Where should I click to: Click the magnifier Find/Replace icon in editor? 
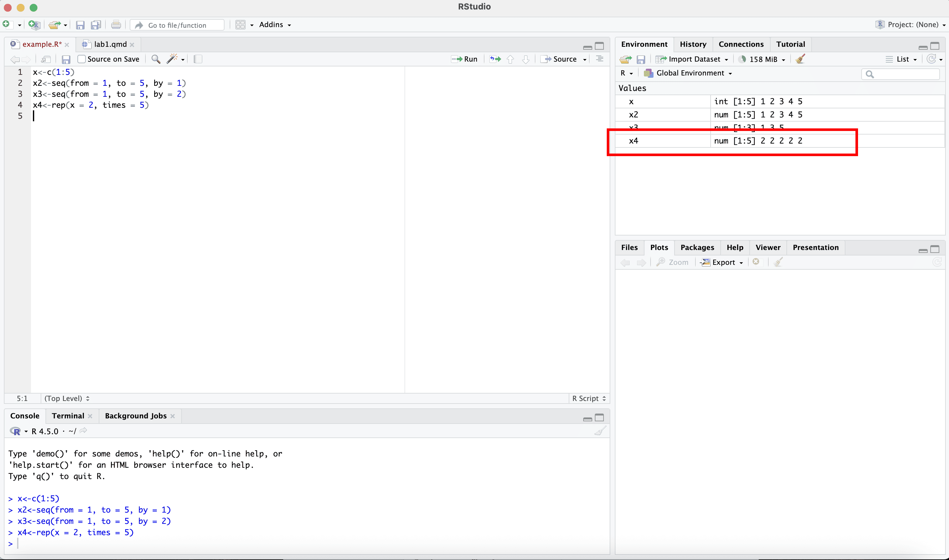coord(155,59)
